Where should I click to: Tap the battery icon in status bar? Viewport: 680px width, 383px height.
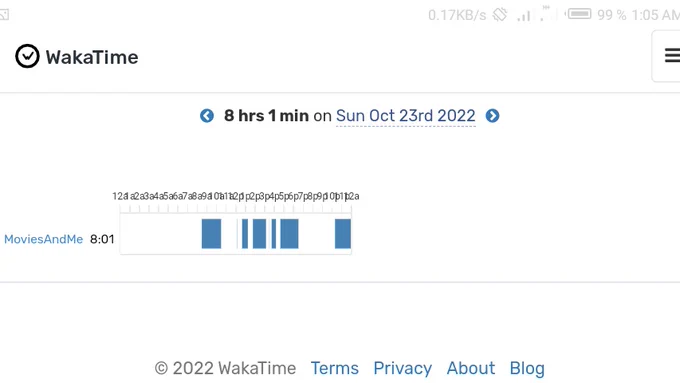coord(579,14)
